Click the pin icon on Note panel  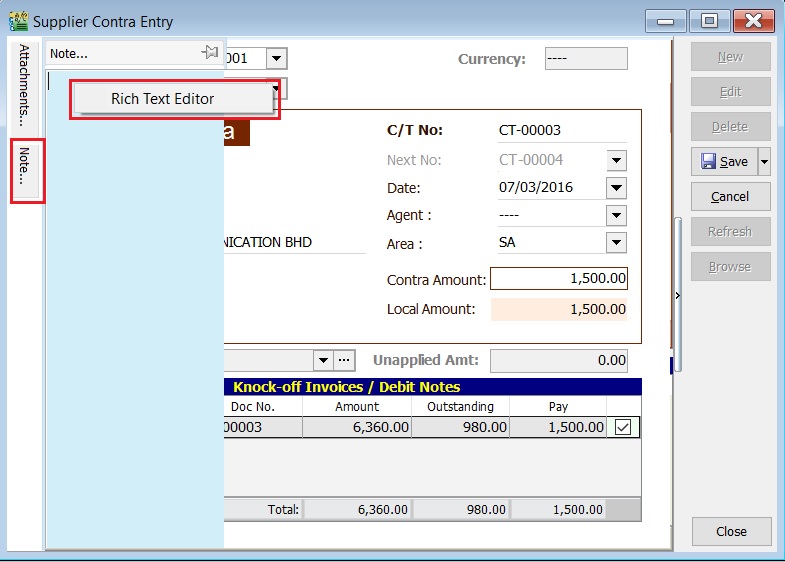tap(209, 53)
